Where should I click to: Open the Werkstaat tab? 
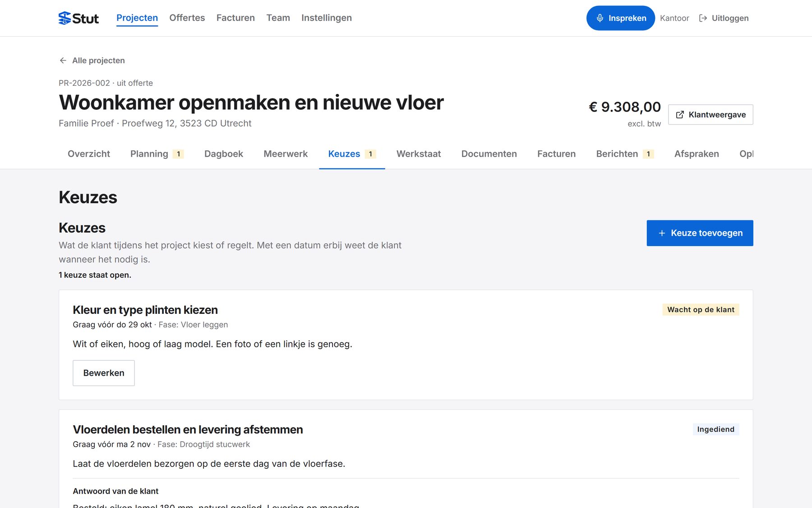(419, 154)
